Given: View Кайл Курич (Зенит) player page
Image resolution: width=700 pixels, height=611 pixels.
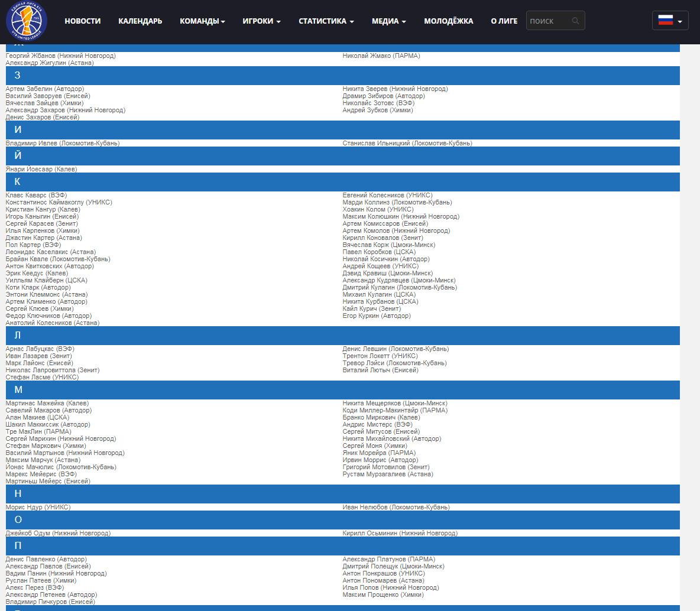Looking at the screenshot, I should 372,308.
